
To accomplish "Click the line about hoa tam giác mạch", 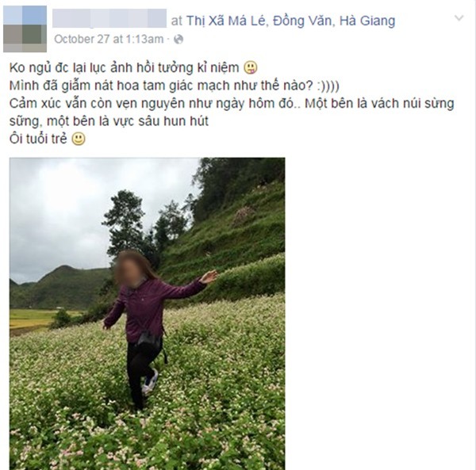I will [175, 86].
